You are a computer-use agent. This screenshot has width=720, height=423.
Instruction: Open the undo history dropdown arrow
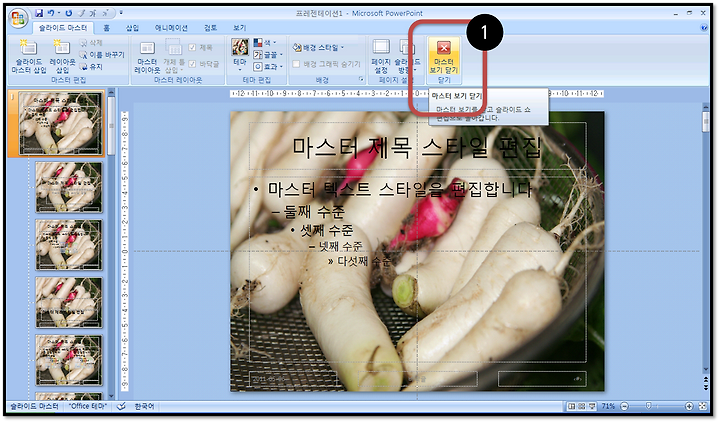pos(59,13)
